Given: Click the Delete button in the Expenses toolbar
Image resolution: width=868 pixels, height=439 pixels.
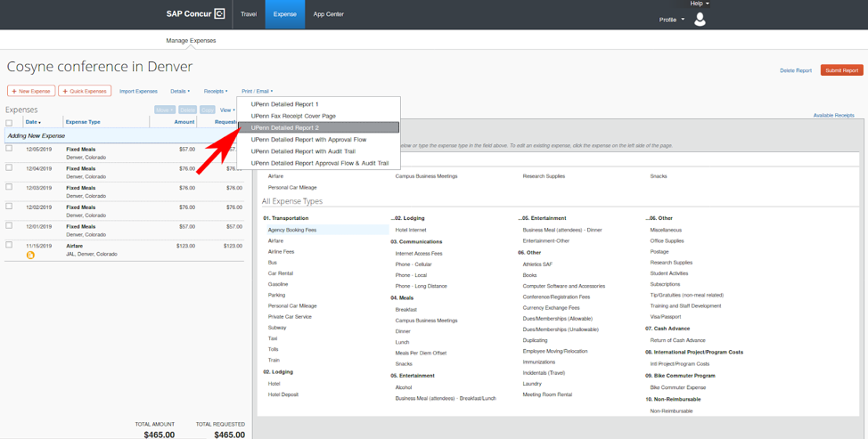Looking at the screenshot, I should click(188, 110).
